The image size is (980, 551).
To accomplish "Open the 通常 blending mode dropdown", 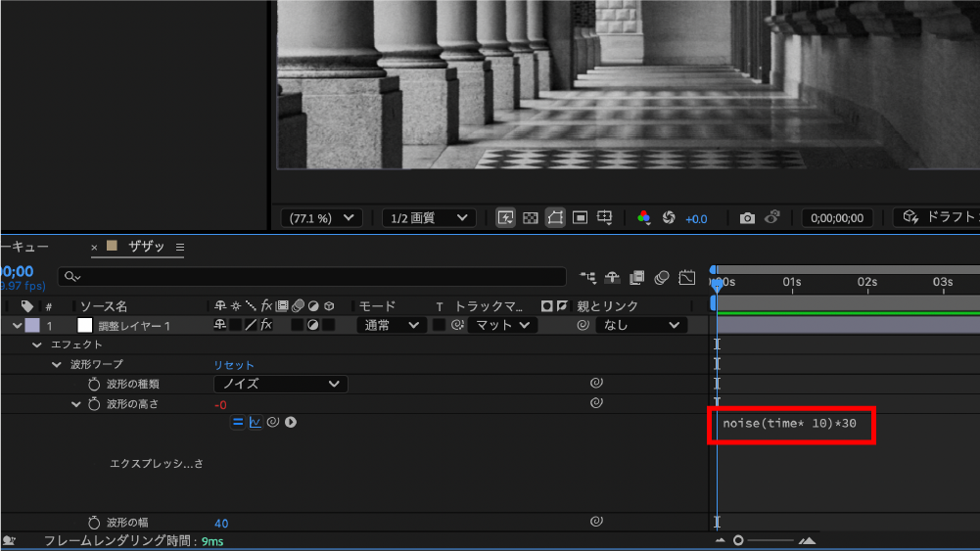I will point(390,325).
